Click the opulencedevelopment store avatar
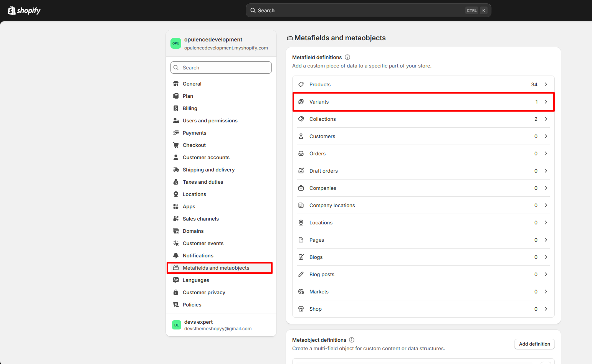This screenshot has width=592, height=364. coord(176,43)
